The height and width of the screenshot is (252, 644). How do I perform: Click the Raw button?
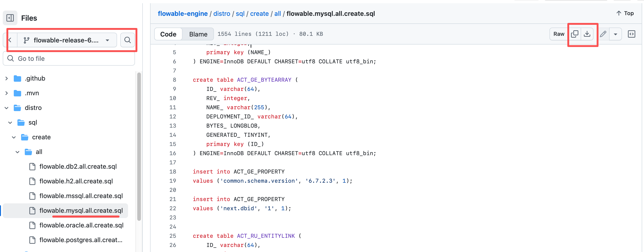[558, 34]
